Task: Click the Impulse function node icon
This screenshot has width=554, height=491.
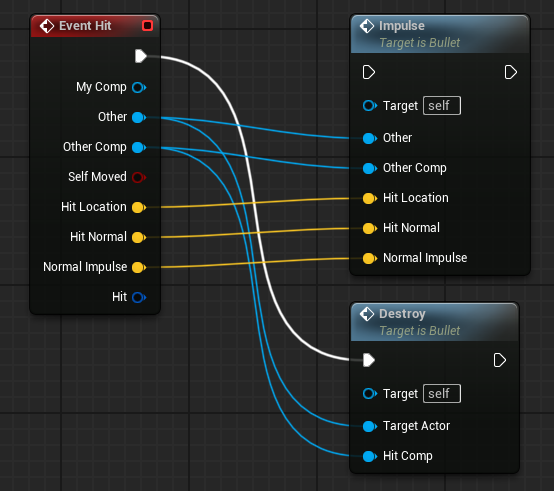Action: [x=367, y=26]
